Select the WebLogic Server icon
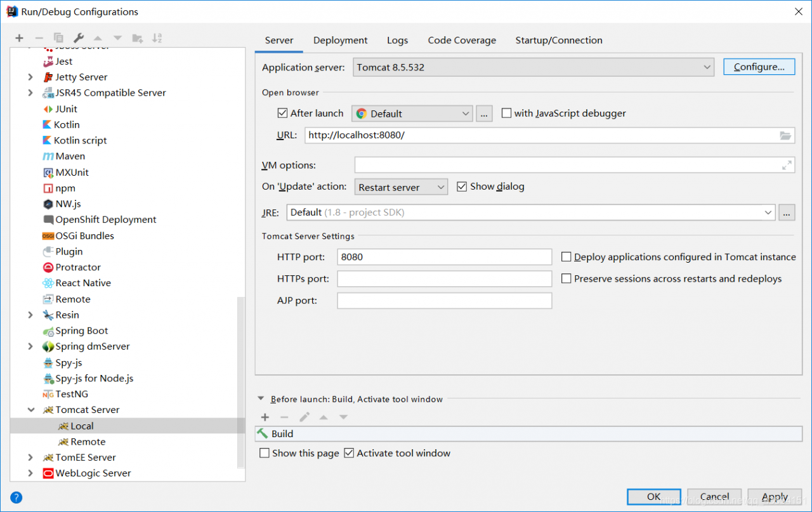The width and height of the screenshot is (812, 512). 48,473
